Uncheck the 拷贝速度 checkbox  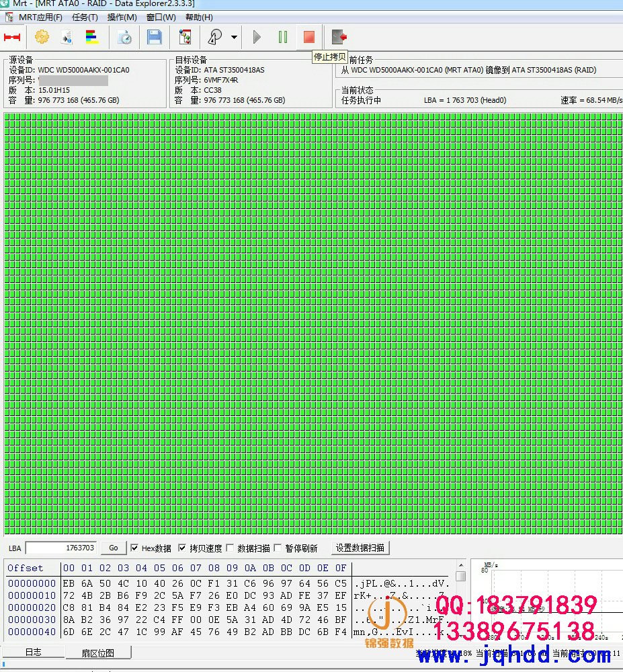[x=182, y=548]
